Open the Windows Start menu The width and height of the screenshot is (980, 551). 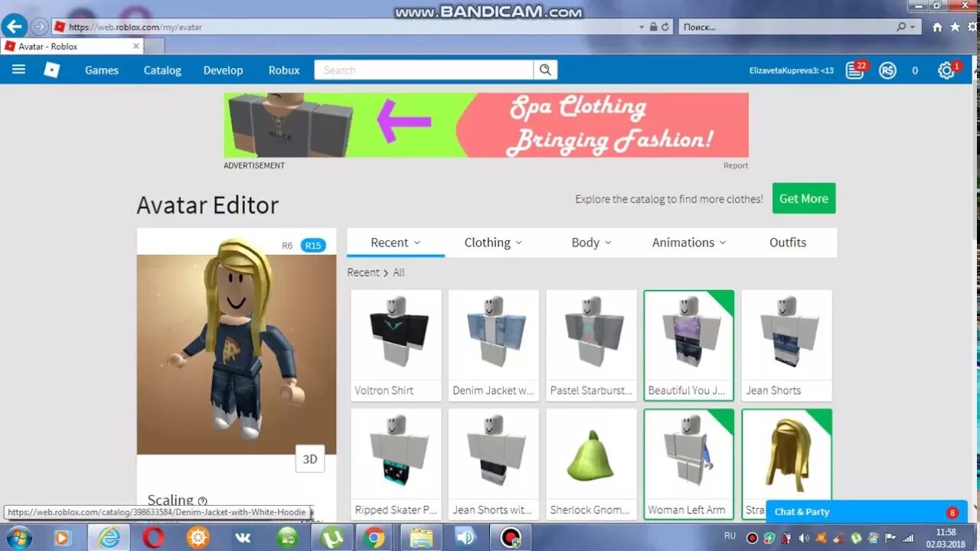click(x=18, y=538)
